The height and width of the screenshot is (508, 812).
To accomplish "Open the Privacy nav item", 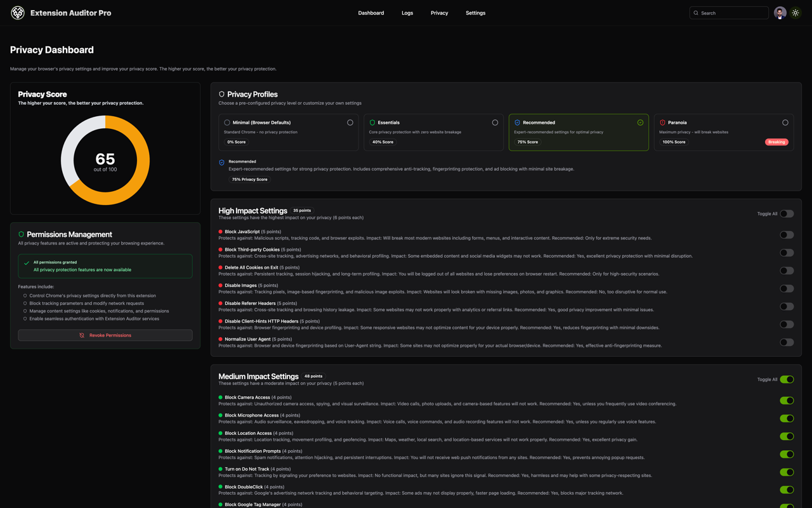I will (440, 13).
